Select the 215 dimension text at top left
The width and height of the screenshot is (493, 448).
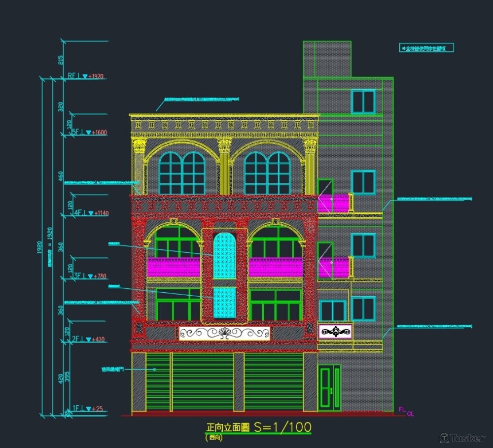(x=61, y=60)
